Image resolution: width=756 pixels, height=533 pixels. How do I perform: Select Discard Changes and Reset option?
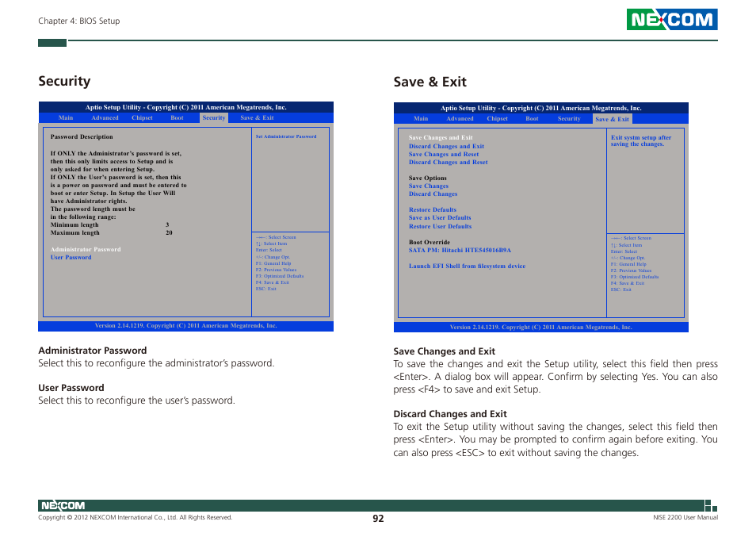449,162
